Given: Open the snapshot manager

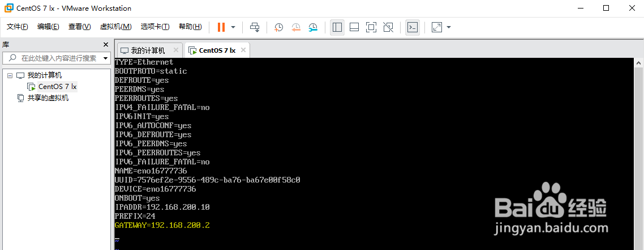Looking at the screenshot, I should point(313,27).
